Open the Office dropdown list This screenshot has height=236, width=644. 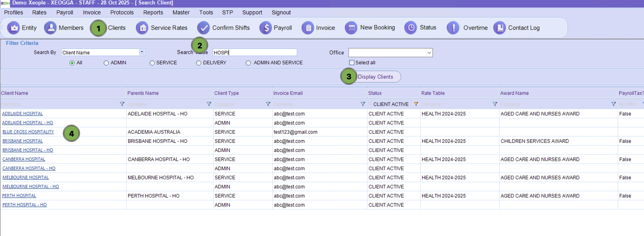[x=429, y=53]
